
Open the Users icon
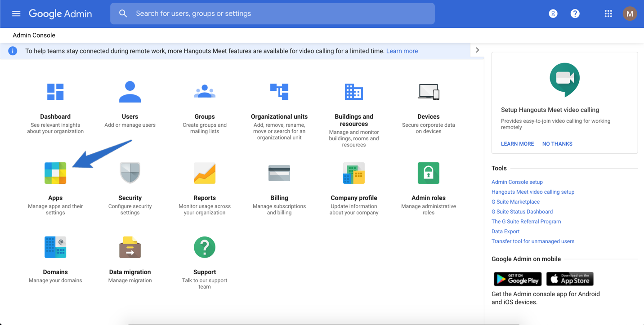click(x=130, y=92)
